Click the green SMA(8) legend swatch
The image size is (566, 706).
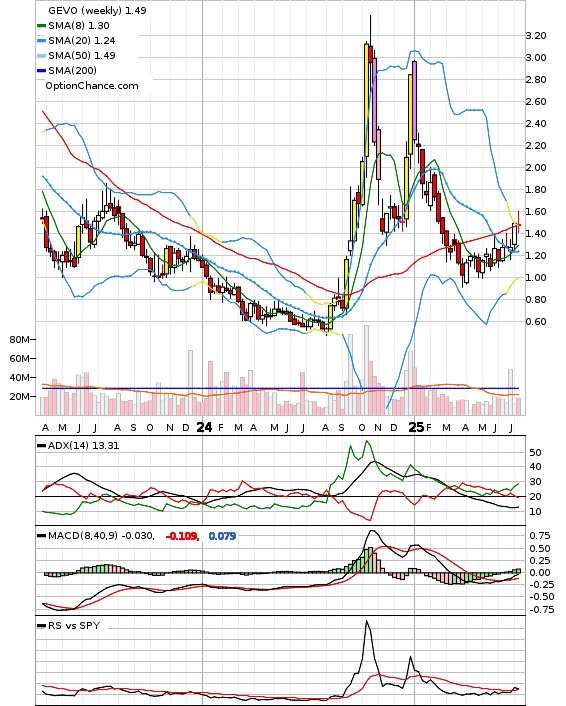coord(41,26)
